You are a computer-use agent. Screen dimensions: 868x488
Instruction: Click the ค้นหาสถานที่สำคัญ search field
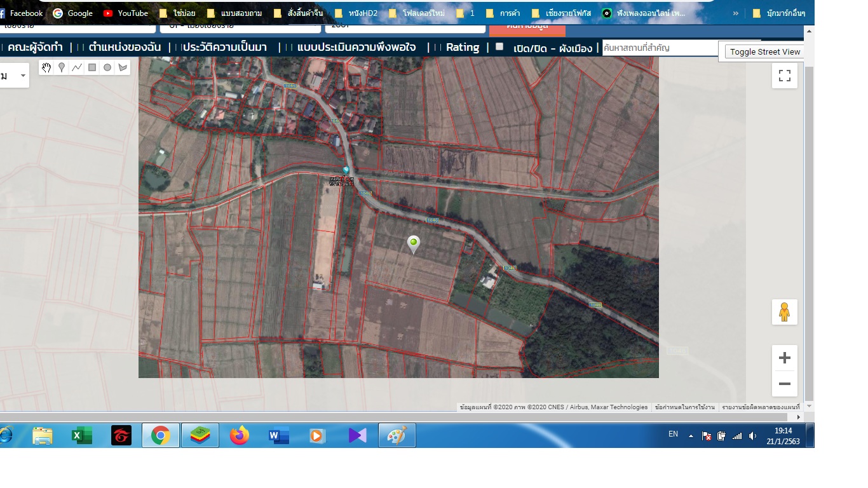(x=661, y=48)
